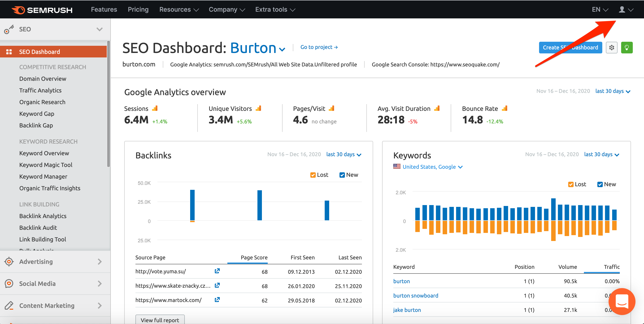The height and width of the screenshot is (324, 644).
Task: Open Organic Research in sidebar
Action: pyautogui.click(x=42, y=102)
